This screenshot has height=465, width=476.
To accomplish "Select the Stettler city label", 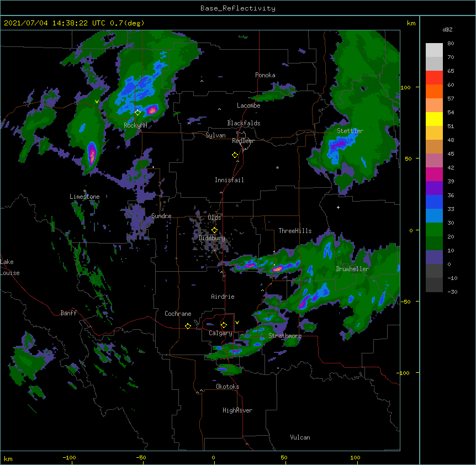I will (x=350, y=131).
